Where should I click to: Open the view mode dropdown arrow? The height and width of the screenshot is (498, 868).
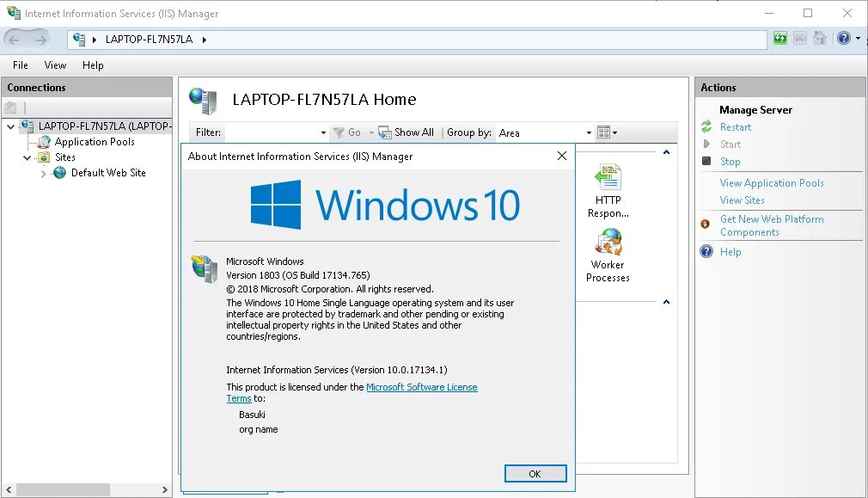pyautogui.click(x=615, y=133)
